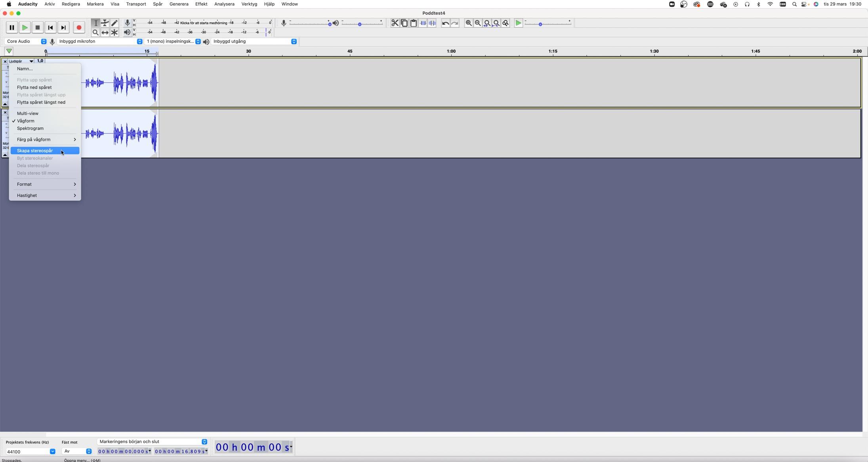Select the Envelope tool

[x=105, y=23]
